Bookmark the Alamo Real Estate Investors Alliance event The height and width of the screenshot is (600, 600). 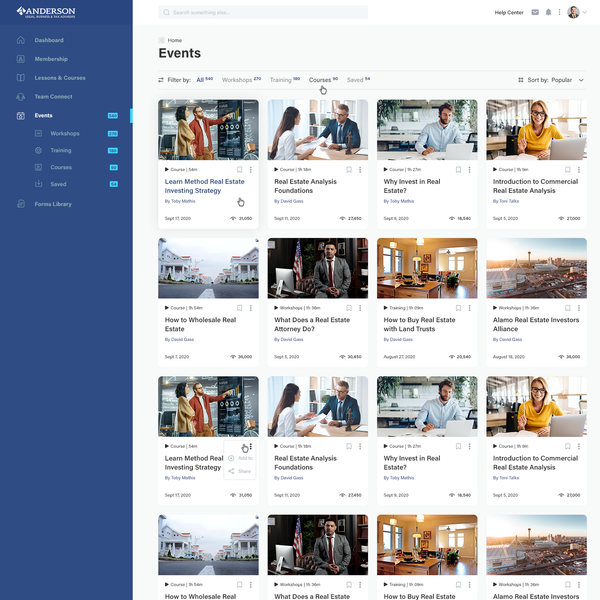(567, 308)
